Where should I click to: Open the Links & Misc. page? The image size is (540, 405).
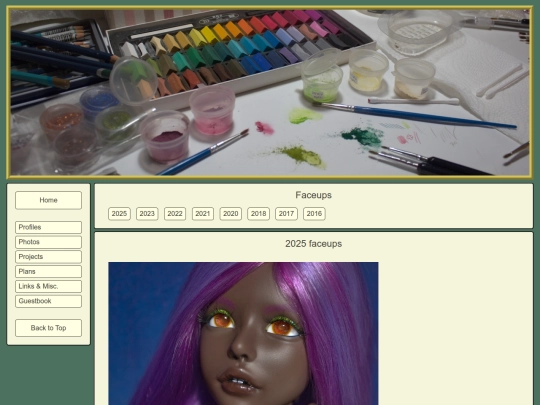[48, 286]
